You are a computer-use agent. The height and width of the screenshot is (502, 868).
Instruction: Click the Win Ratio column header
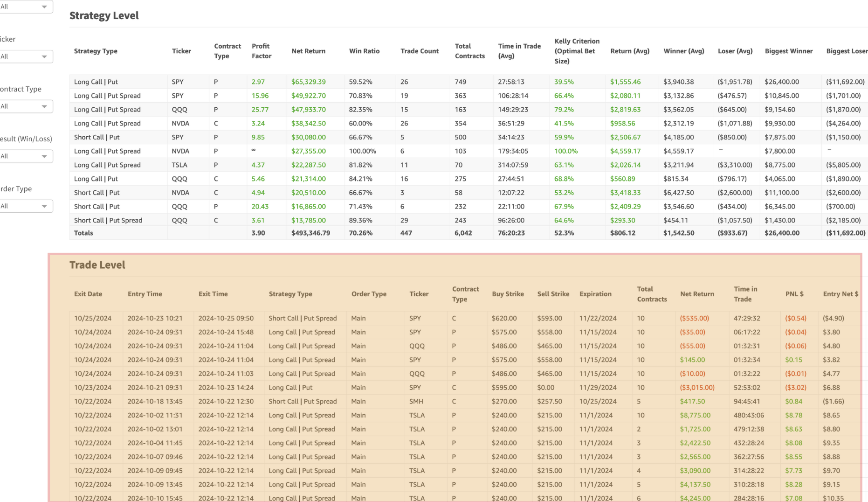click(364, 51)
